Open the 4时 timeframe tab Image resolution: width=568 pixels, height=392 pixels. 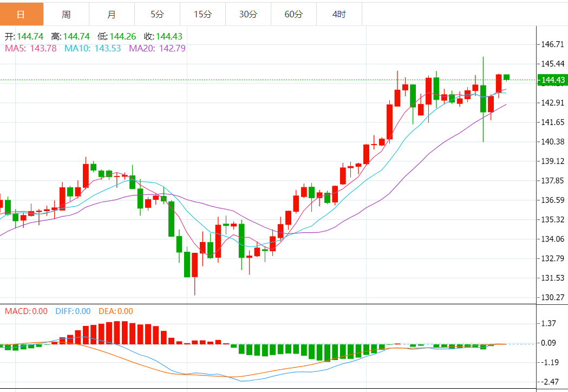click(x=339, y=14)
